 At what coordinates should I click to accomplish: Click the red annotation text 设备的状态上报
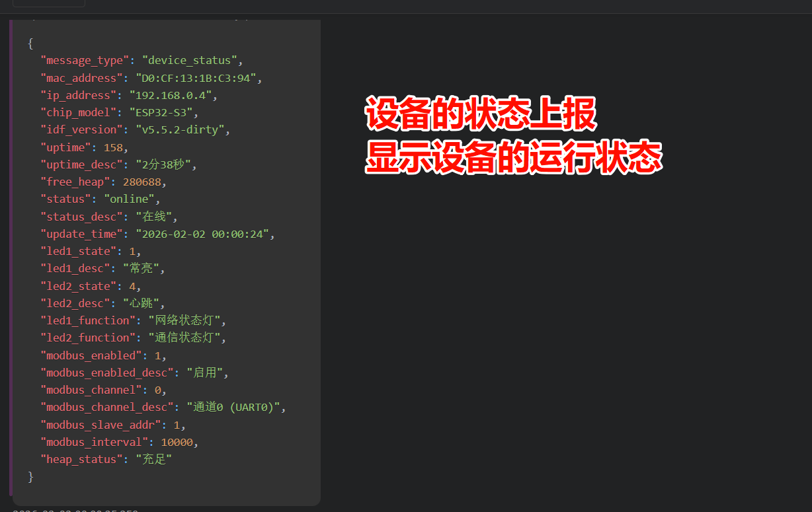481,116
